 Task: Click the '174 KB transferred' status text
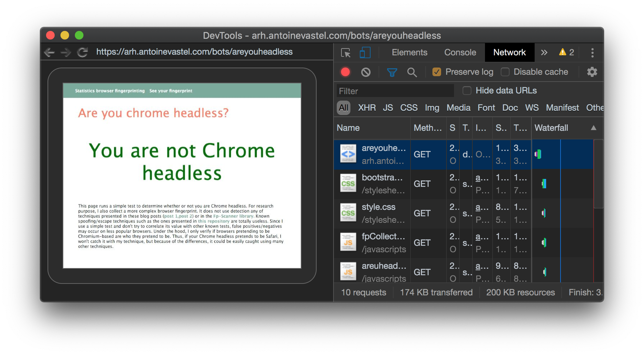pyautogui.click(x=436, y=292)
